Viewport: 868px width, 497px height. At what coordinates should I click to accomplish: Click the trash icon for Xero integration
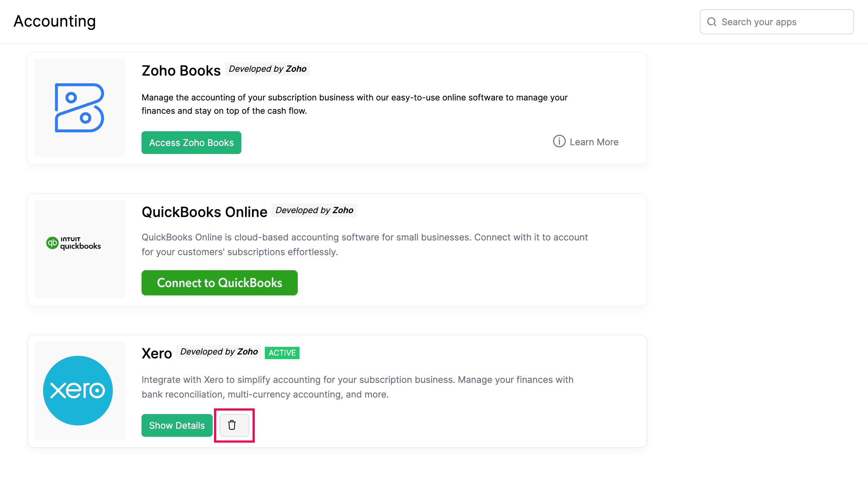coord(232,425)
